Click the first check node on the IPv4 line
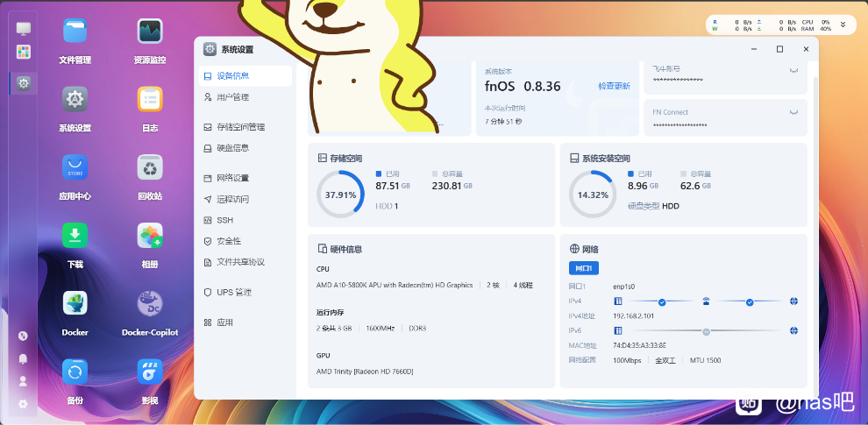The height and width of the screenshot is (425, 868). [x=661, y=302]
